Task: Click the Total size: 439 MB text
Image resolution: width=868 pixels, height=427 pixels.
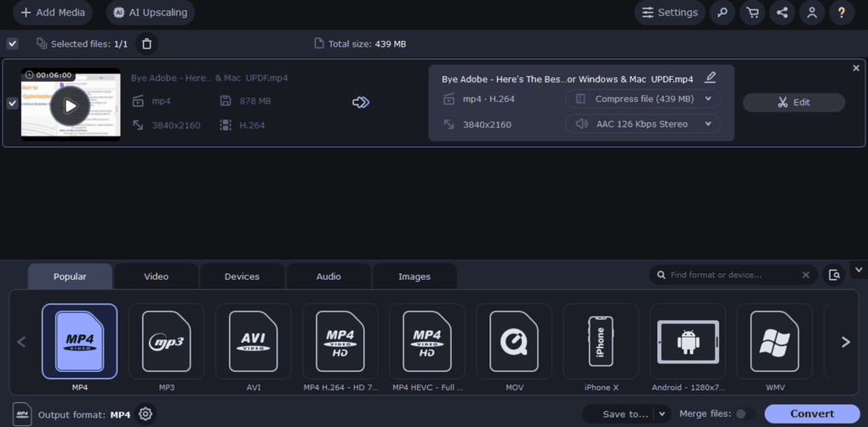Action: 367,43
